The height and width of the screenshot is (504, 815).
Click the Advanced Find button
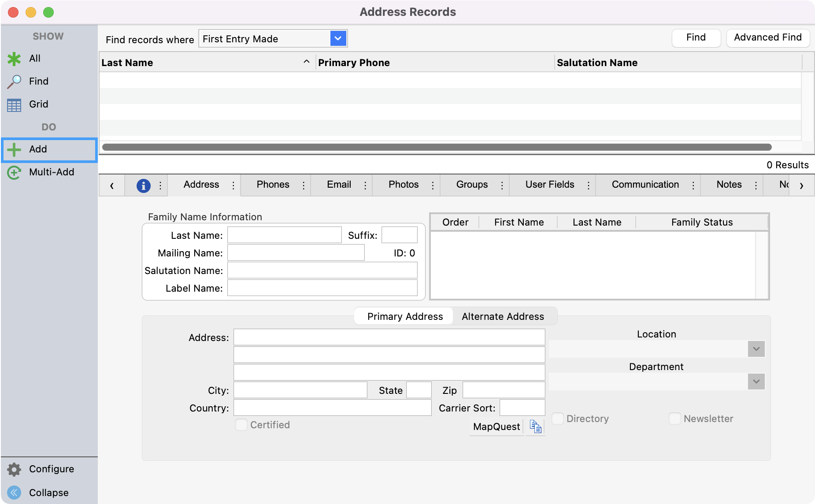click(767, 37)
